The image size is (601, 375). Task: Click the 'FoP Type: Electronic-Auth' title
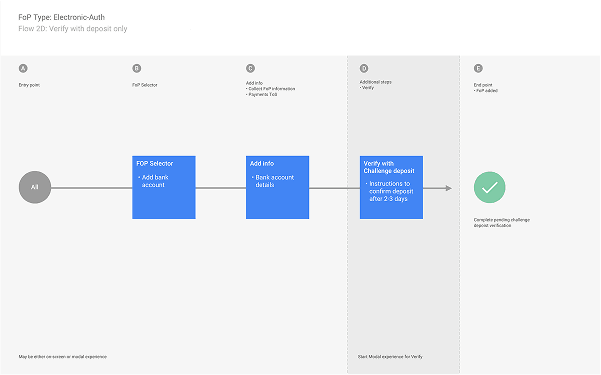click(x=61, y=17)
